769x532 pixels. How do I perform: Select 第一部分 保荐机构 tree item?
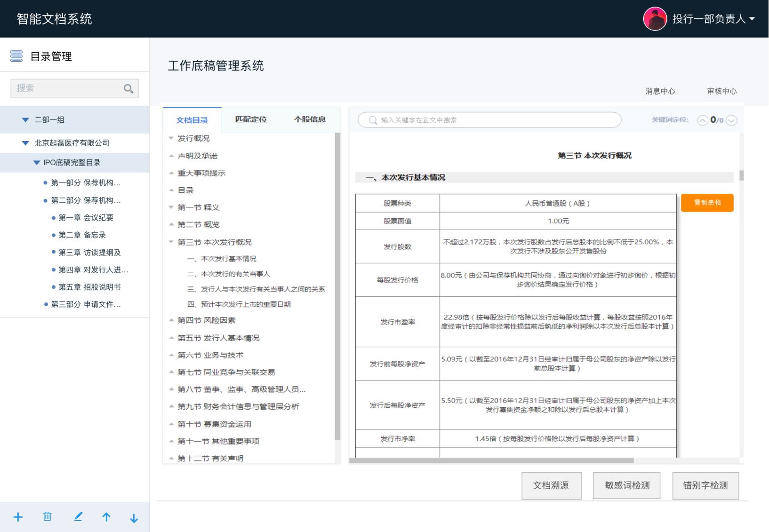coord(86,183)
